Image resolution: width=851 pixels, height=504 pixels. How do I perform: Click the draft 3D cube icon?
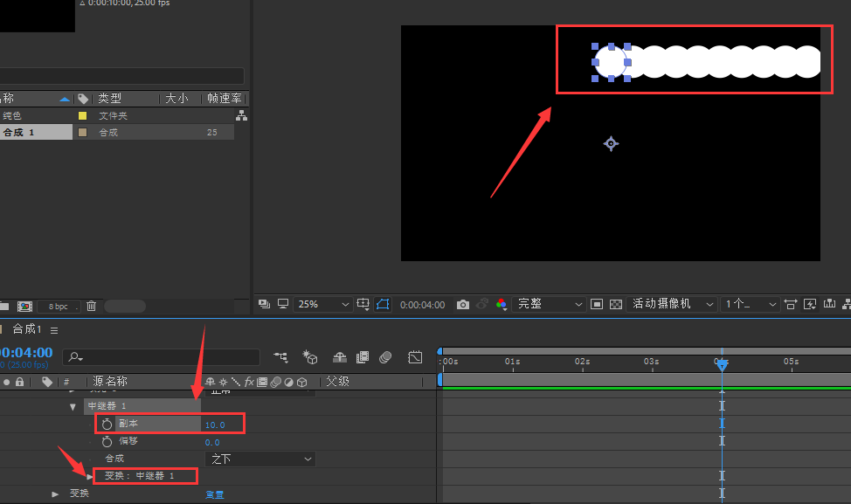click(310, 357)
